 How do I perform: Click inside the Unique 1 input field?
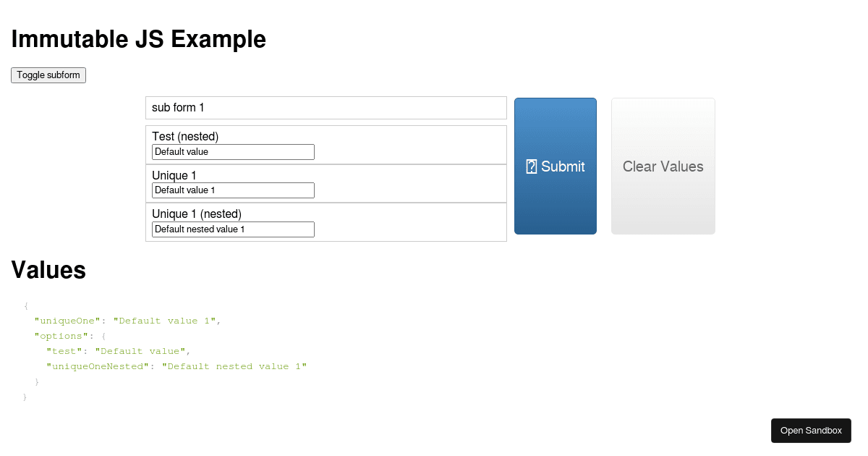232,190
